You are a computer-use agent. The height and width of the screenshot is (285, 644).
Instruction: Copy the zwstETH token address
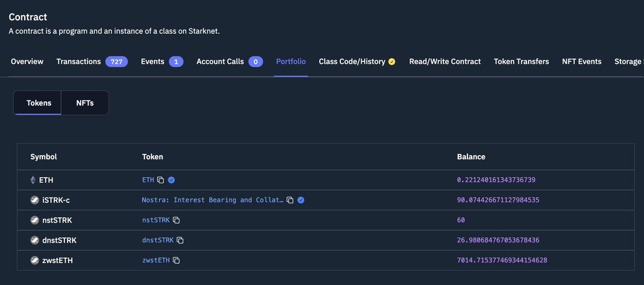[176, 260]
